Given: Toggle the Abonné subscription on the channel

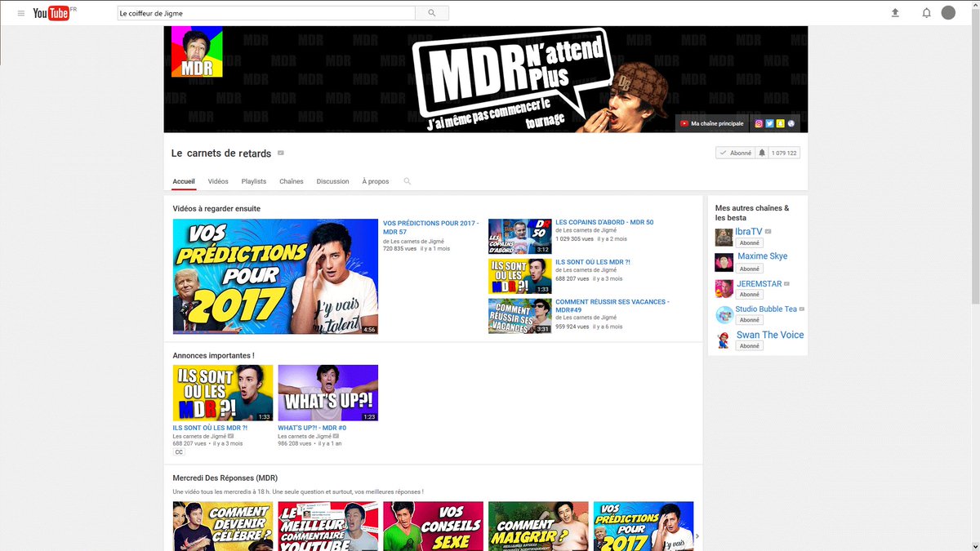Looking at the screenshot, I should coord(735,153).
